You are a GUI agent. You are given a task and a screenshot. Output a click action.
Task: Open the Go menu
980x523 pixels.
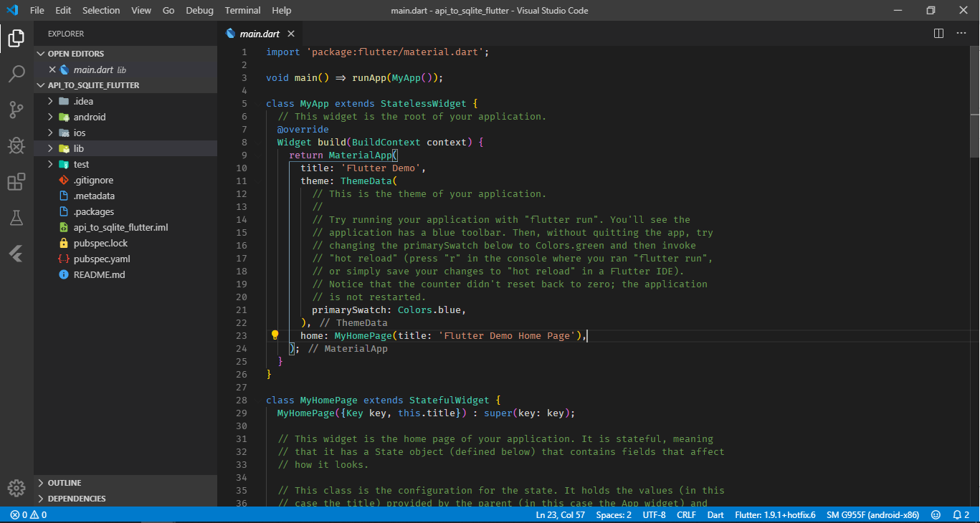[168, 11]
